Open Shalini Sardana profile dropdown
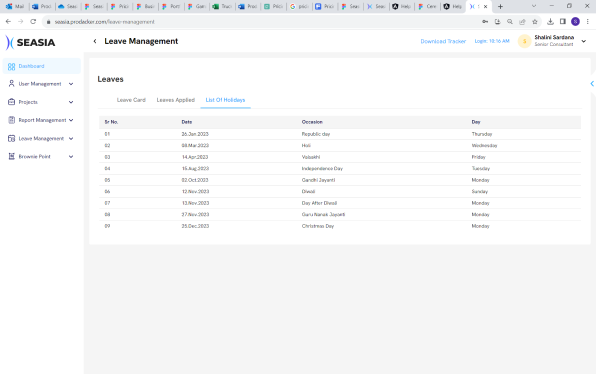Screen dimensions: 596x374 (x=584, y=41)
